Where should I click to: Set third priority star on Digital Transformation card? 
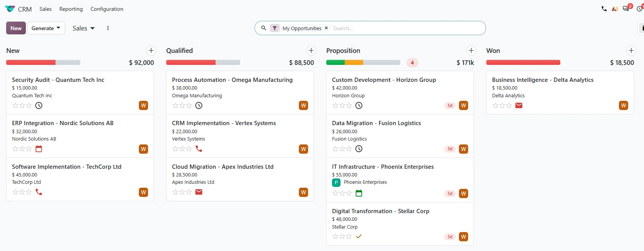[349, 236]
